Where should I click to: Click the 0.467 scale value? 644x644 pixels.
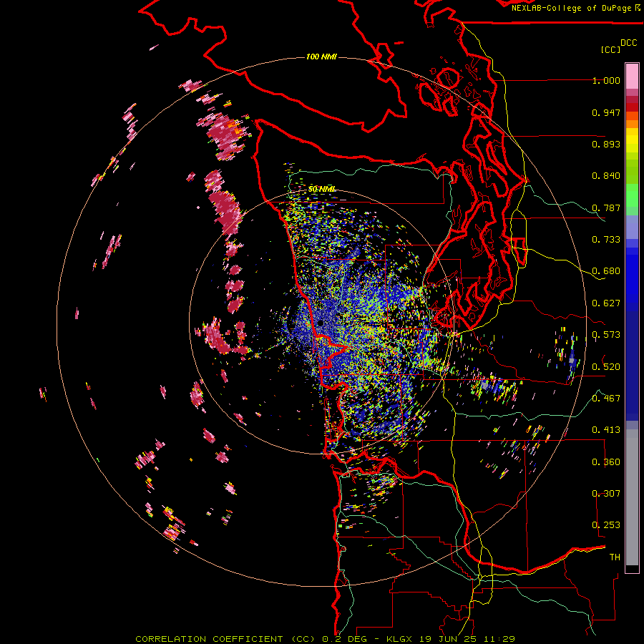(x=606, y=399)
